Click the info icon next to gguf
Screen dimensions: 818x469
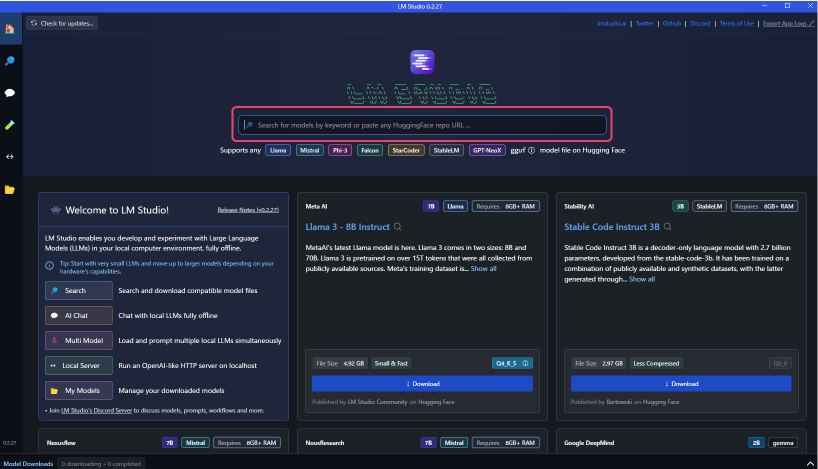point(531,150)
